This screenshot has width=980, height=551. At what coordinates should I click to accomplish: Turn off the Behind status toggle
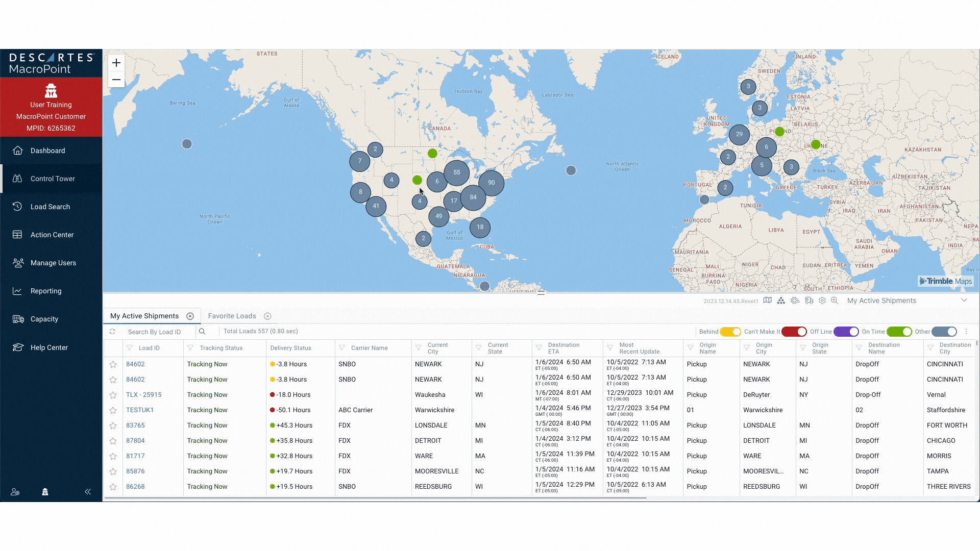pyautogui.click(x=730, y=332)
